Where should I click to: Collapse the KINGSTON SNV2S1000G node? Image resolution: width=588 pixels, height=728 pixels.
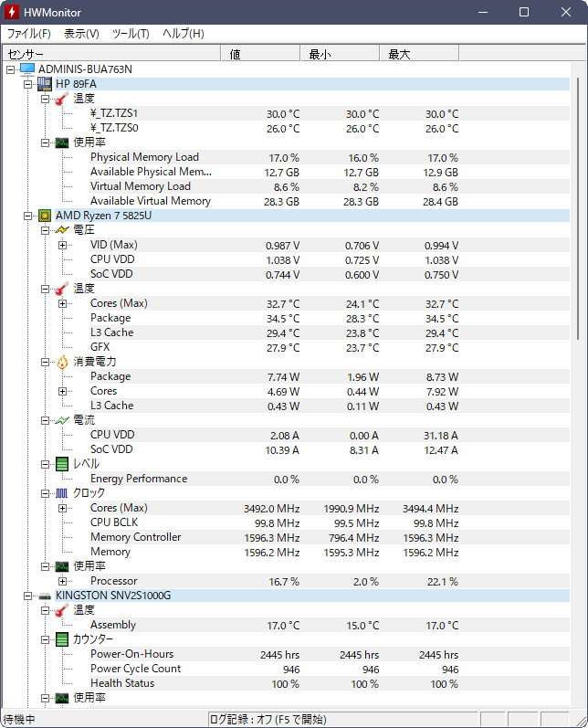point(27,596)
